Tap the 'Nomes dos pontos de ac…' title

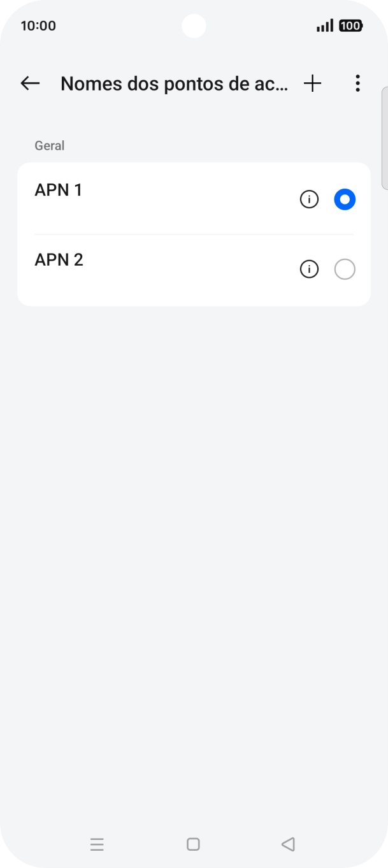[174, 83]
